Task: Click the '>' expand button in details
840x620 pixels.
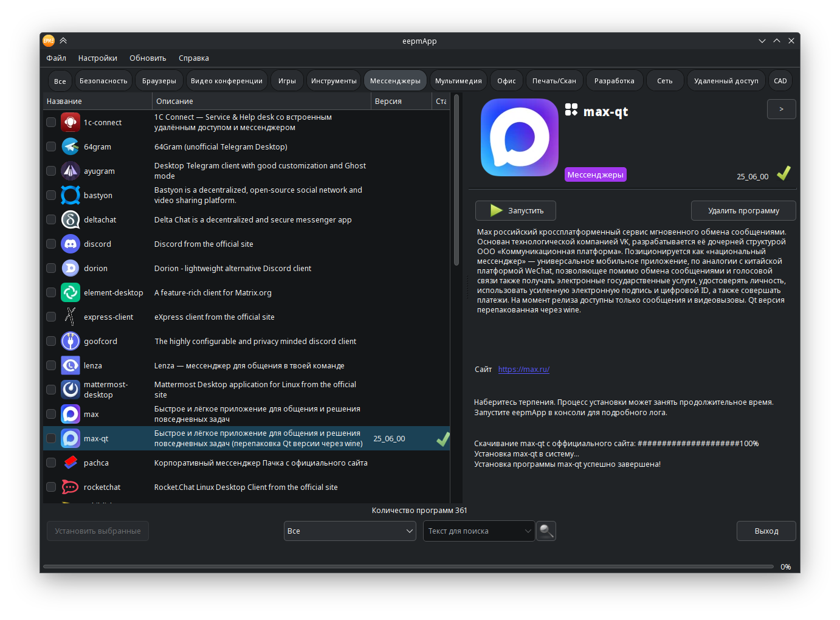Action: pyautogui.click(x=782, y=109)
